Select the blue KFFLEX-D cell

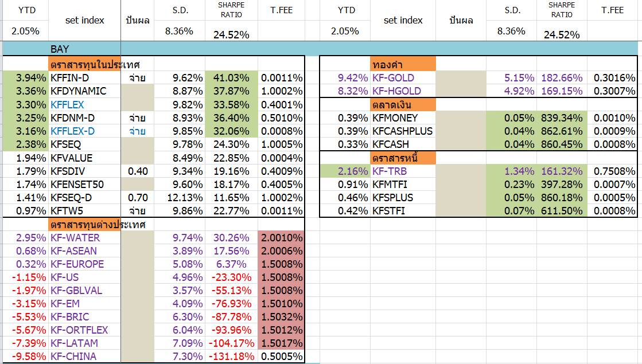tap(84, 131)
